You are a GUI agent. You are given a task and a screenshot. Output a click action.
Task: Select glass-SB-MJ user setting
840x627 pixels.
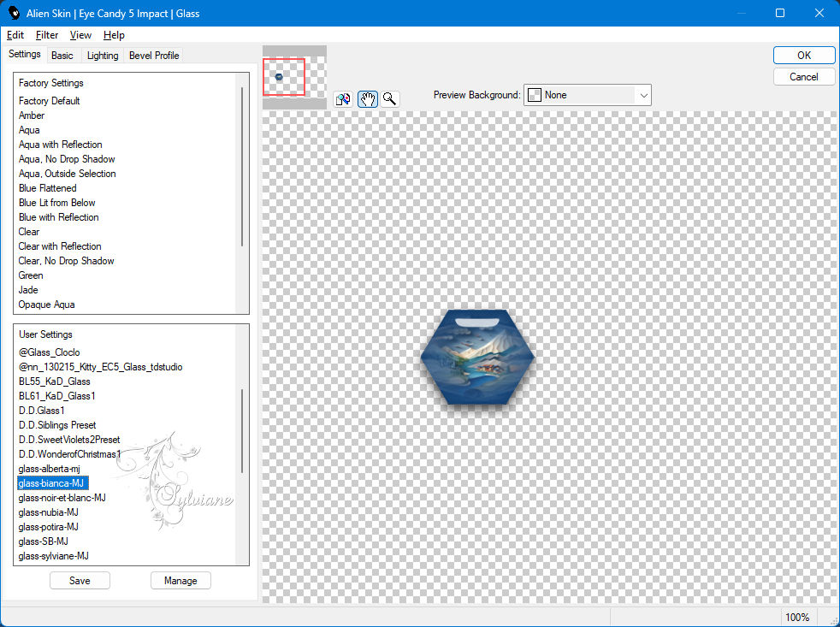click(x=43, y=541)
